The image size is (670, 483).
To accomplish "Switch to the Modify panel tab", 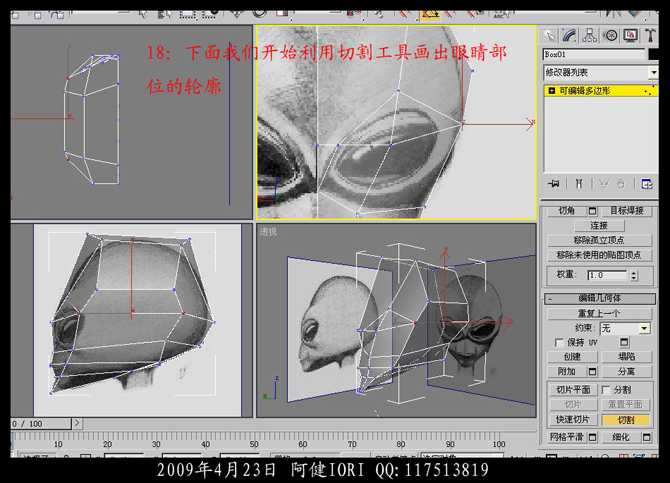I will click(569, 35).
